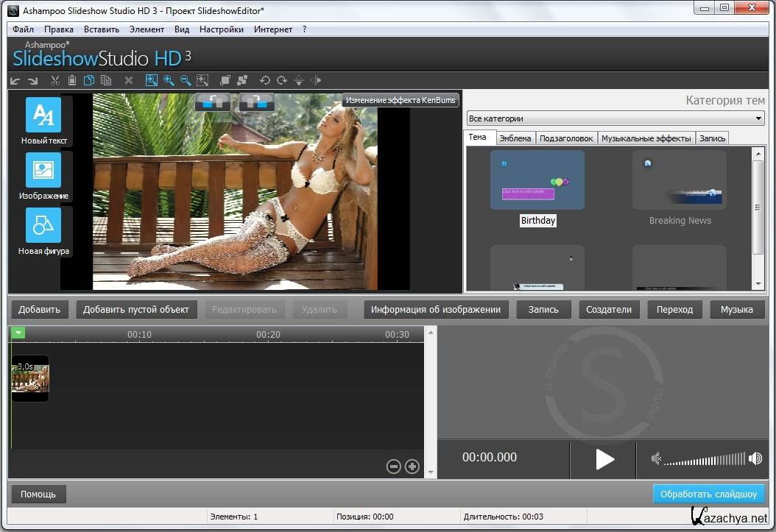Click the flip vertical icon
The height and width of the screenshot is (532, 776).
coord(299,81)
